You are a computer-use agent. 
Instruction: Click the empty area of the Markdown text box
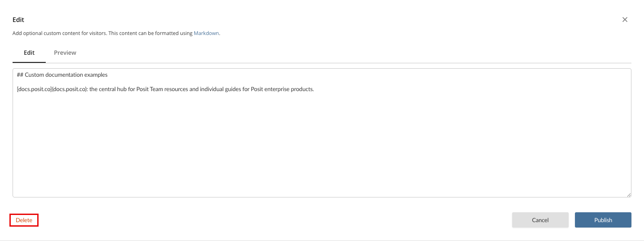click(322, 144)
